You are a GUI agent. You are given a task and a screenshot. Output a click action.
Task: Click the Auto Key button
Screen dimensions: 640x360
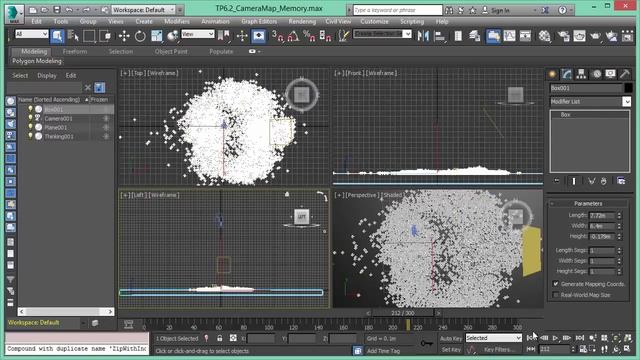451,338
